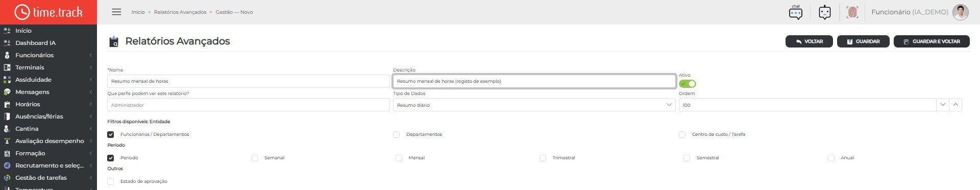Expand the Horários submenu chevron

pos(90,104)
